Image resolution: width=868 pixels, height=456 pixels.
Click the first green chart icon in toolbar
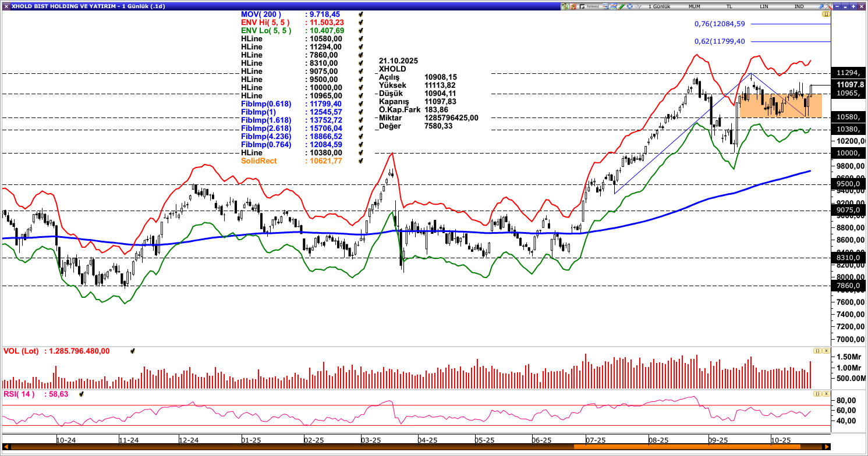click(565, 6)
